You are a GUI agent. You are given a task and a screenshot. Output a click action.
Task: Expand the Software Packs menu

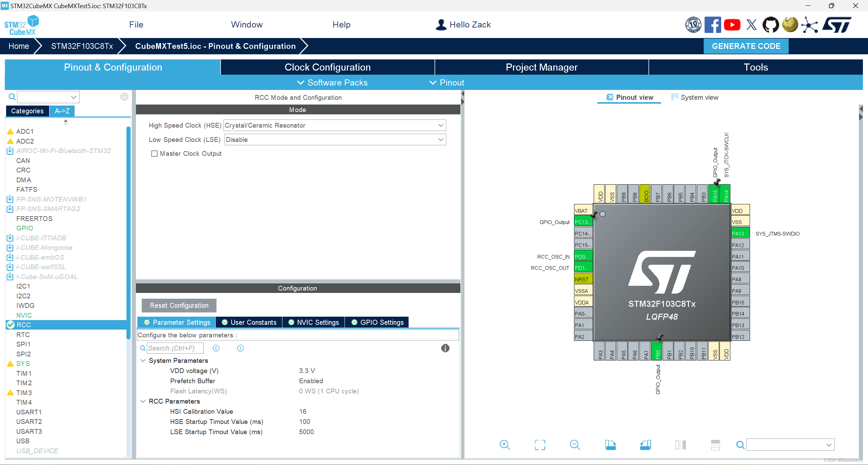[x=332, y=82]
